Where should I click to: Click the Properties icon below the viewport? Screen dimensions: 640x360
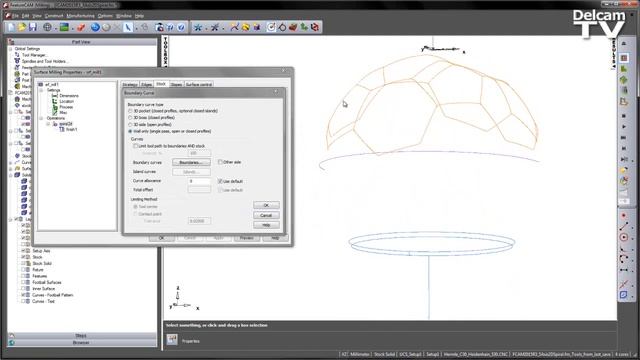(172, 339)
